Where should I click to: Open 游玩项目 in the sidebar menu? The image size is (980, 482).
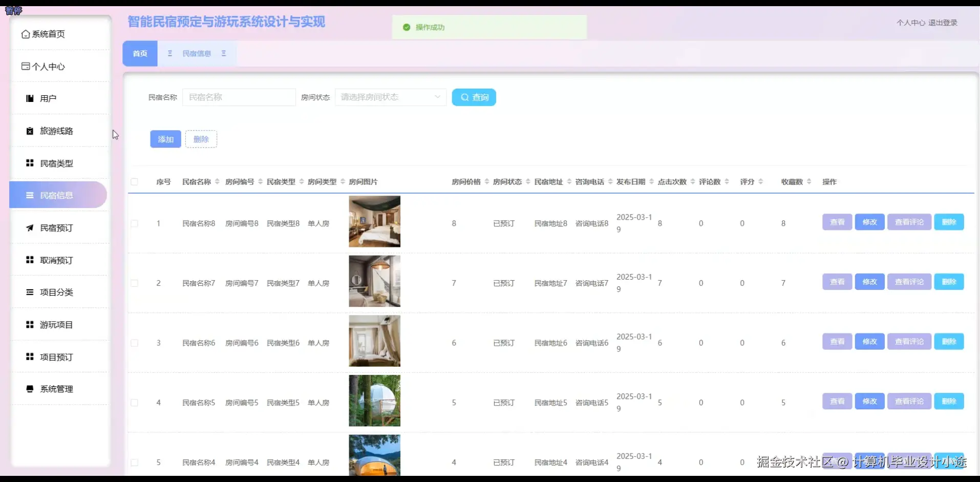coord(60,324)
